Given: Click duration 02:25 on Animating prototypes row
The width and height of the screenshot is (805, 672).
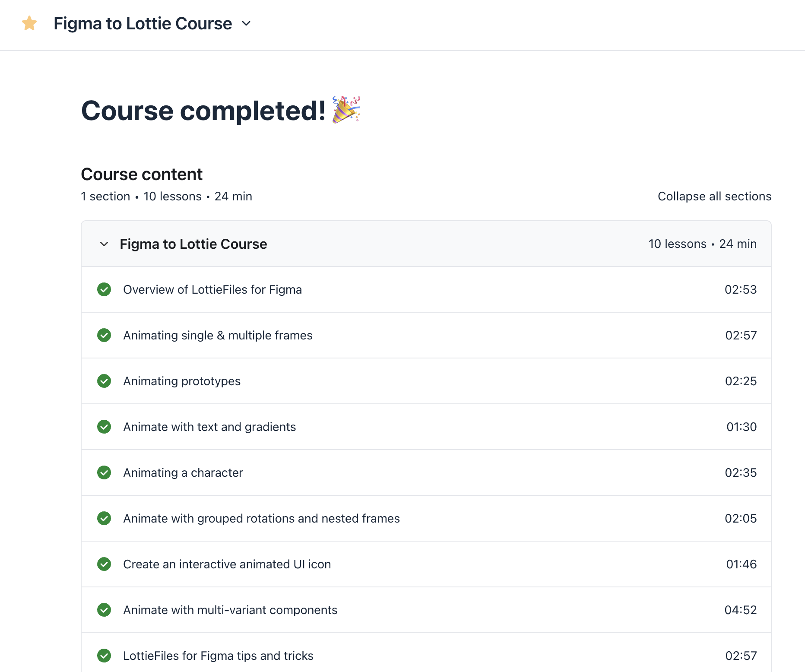Looking at the screenshot, I should point(741,381).
